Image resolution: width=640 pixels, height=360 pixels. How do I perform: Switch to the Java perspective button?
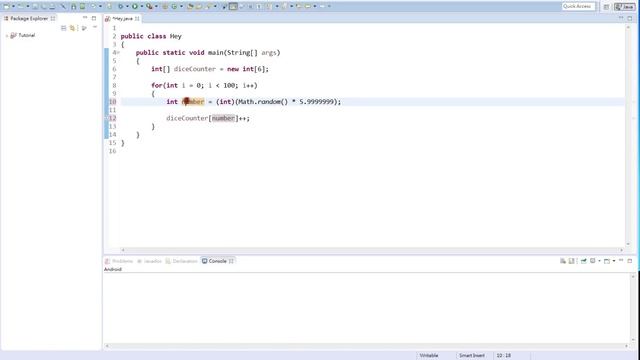(x=624, y=7)
